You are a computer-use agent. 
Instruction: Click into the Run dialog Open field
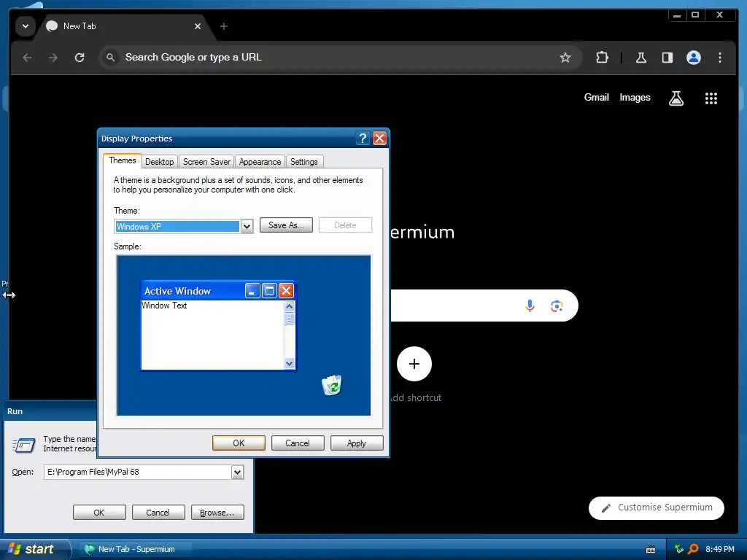pyautogui.click(x=138, y=472)
